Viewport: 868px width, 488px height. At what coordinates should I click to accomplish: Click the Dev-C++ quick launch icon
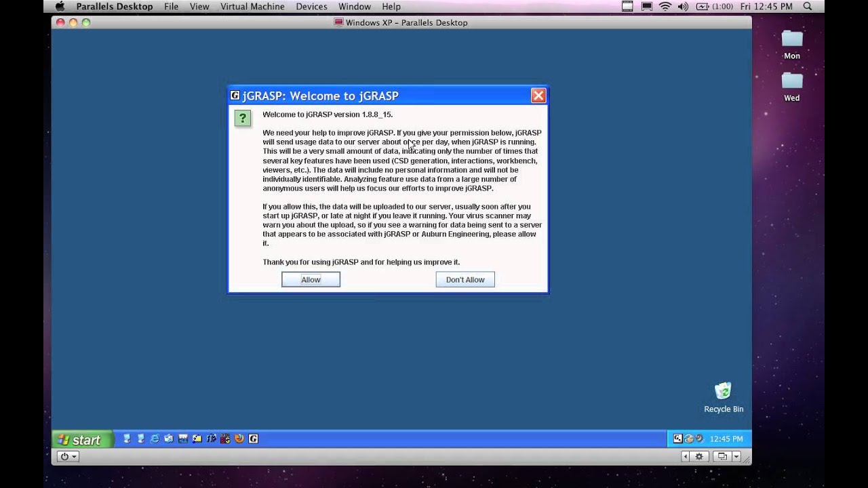click(183, 439)
